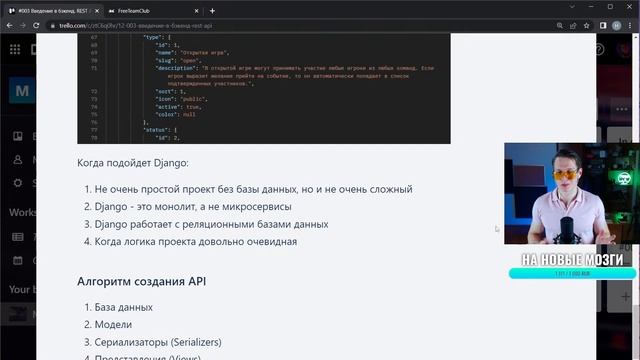Reload the Trello page
The image size is (640, 360).
[x=36, y=25]
